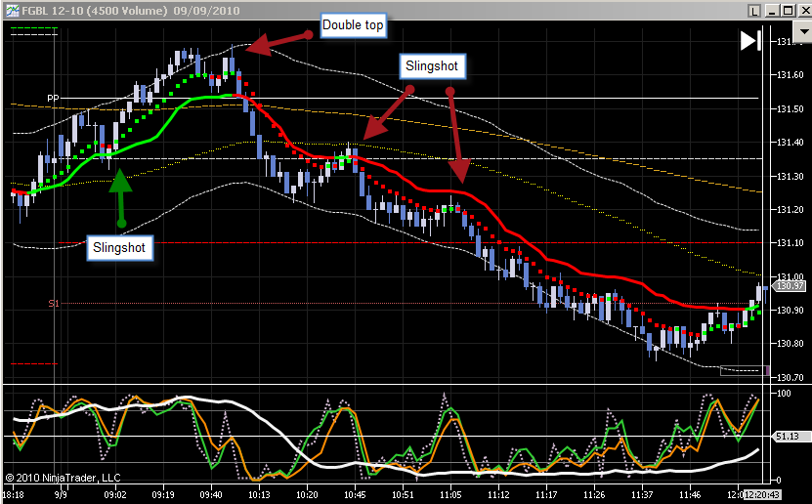Image resolution: width=812 pixels, height=504 pixels.
Task: Click the indicator value marker 51.13
Action: click(x=788, y=437)
